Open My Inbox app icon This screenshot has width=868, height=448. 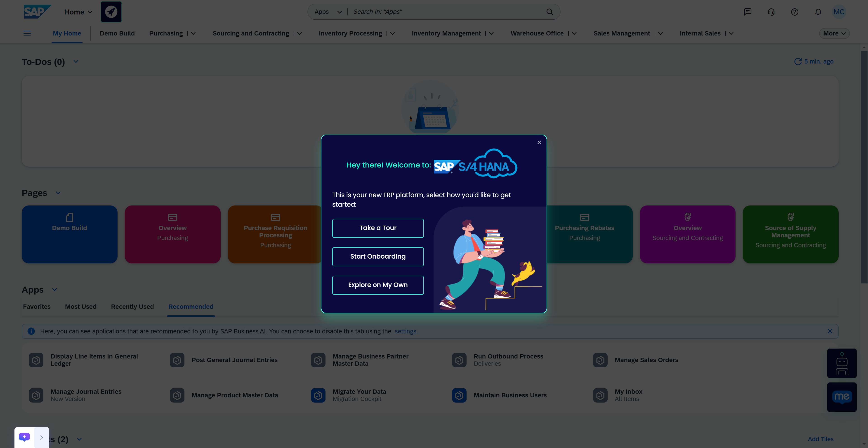pyautogui.click(x=600, y=395)
